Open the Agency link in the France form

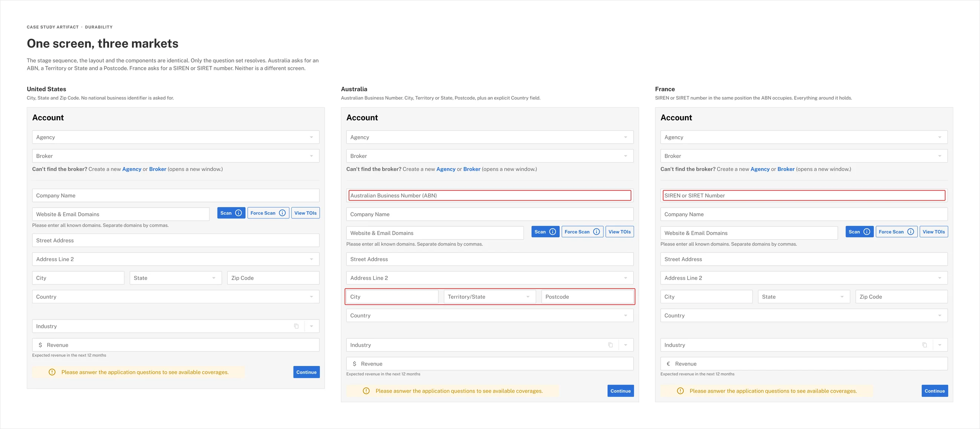[760, 169]
